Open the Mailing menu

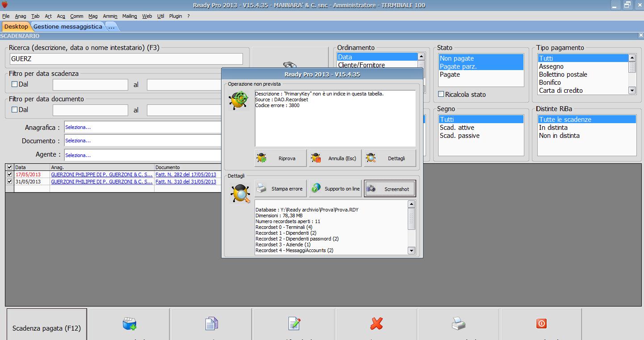click(x=130, y=16)
